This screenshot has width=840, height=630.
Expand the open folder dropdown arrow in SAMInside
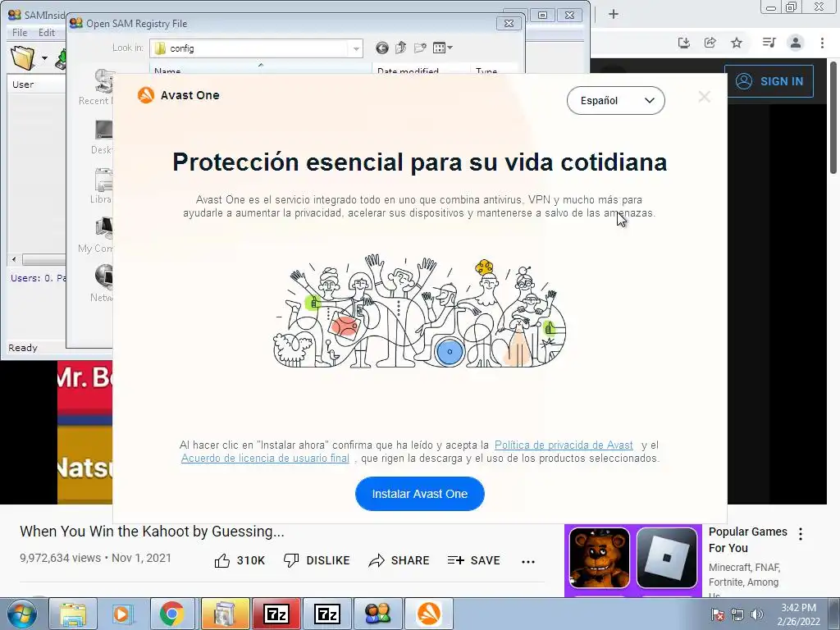(x=44, y=58)
